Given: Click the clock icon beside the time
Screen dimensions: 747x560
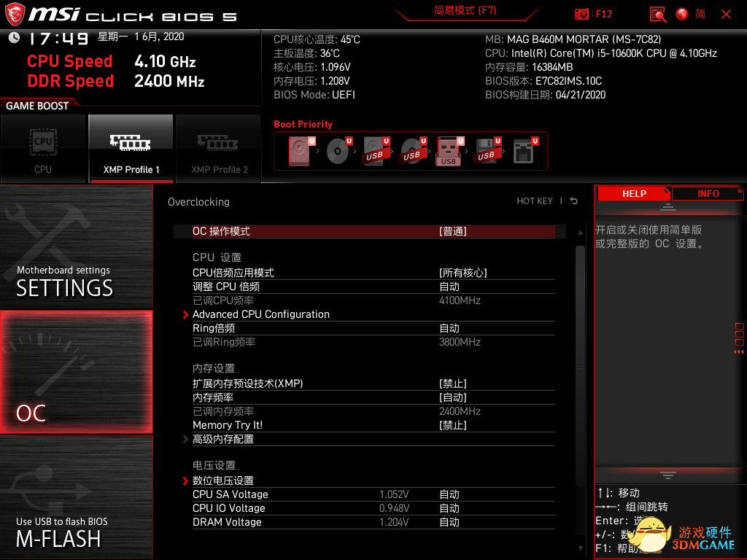Looking at the screenshot, I should [x=15, y=37].
